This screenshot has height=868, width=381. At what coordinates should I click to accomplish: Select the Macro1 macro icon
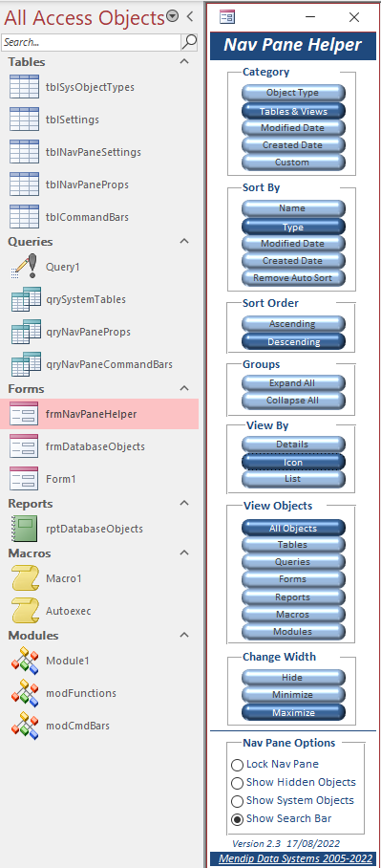26,578
